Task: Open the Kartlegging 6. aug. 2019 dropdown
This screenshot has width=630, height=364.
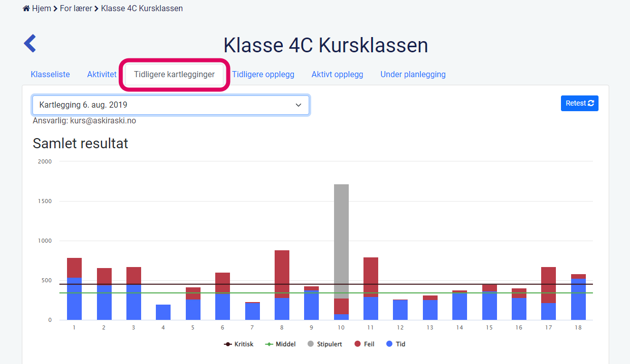Action: [x=170, y=105]
